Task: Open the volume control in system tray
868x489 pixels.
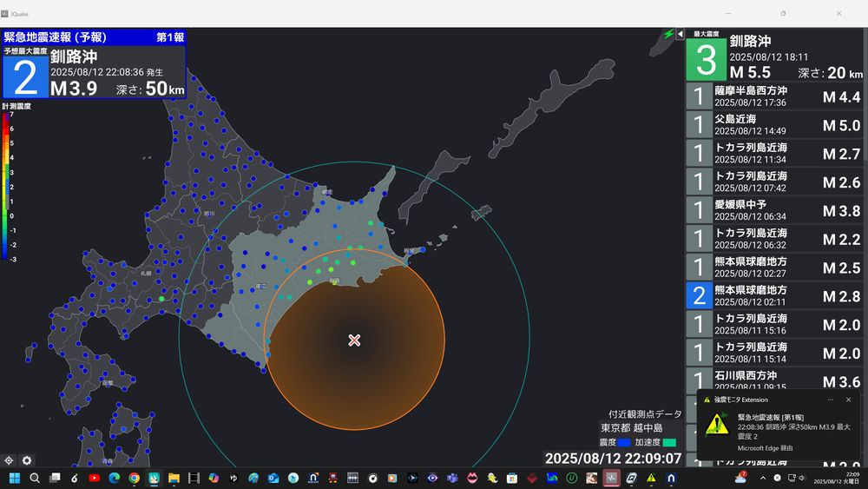Action: (x=802, y=478)
